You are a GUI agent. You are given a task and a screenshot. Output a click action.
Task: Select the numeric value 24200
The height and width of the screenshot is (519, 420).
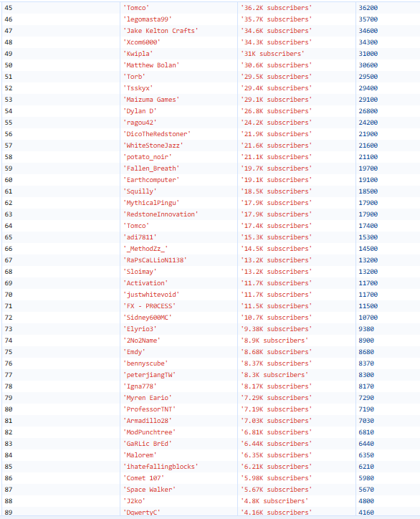coord(368,123)
